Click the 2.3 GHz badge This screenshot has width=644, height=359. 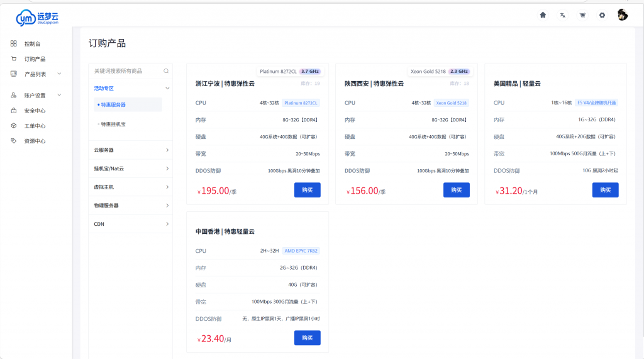click(x=458, y=72)
